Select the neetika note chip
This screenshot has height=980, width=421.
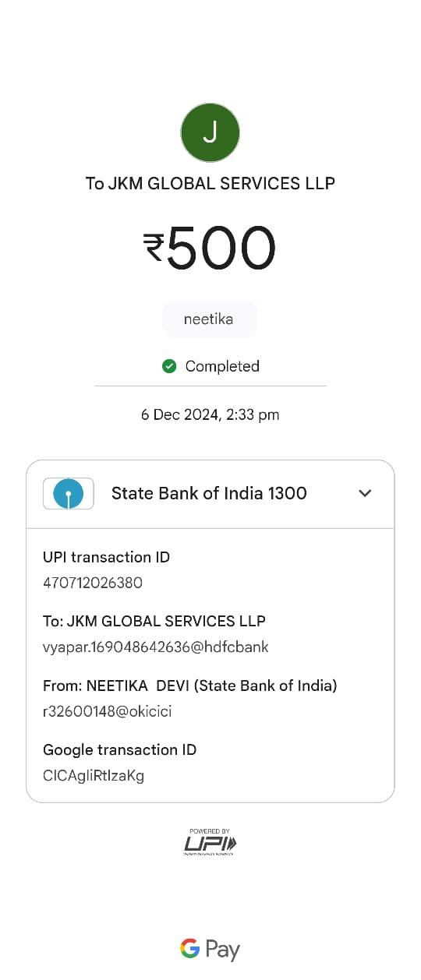coord(210,319)
